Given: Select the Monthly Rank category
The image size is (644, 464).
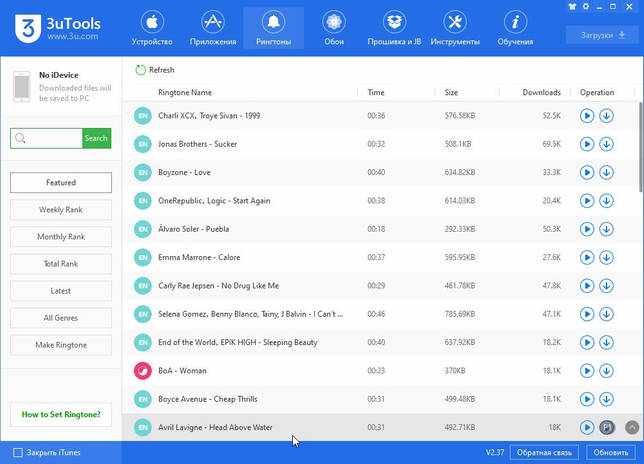Looking at the screenshot, I should (61, 237).
